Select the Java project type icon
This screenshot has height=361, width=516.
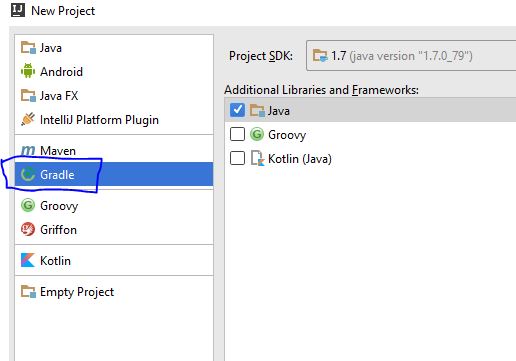pos(28,48)
